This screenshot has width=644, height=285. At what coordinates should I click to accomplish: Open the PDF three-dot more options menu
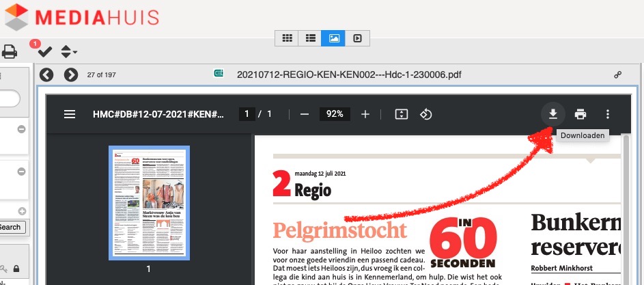pyautogui.click(x=608, y=114)
